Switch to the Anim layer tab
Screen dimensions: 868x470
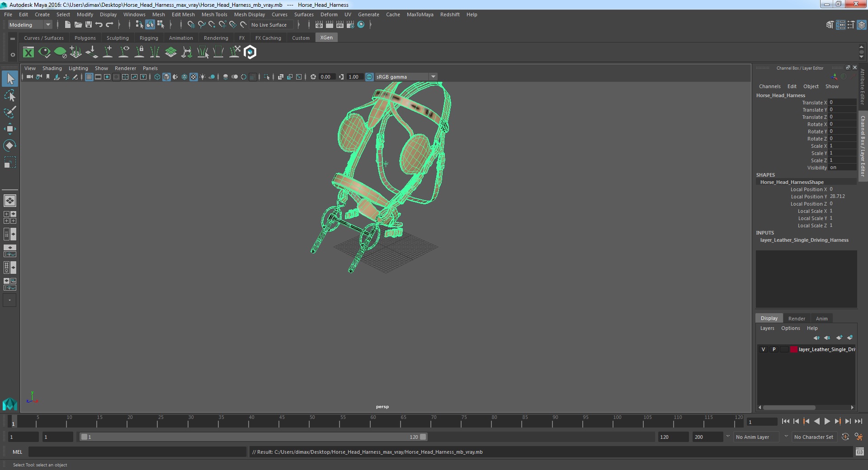(x=821, y=319)
